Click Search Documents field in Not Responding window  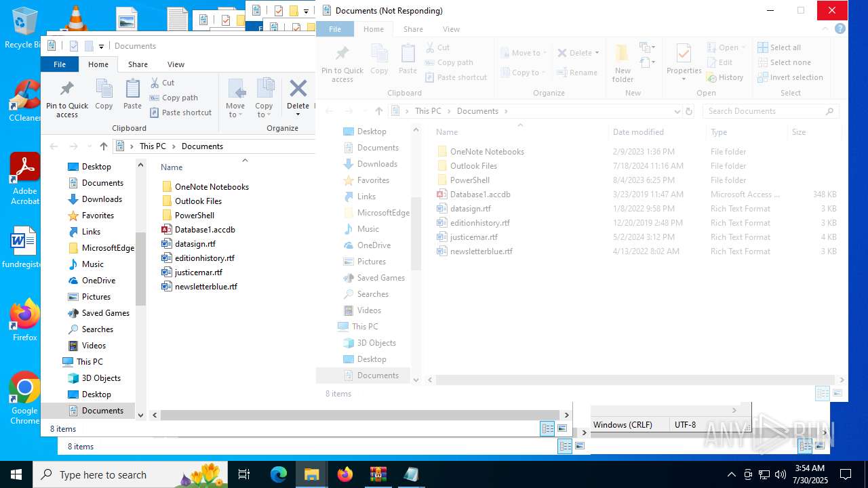tap(770, 111)
